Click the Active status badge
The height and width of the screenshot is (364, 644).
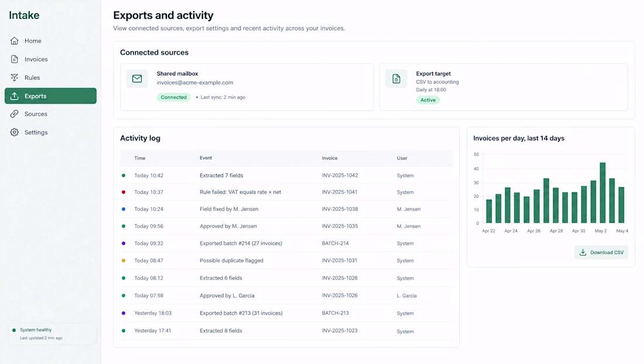coord(428,100)
